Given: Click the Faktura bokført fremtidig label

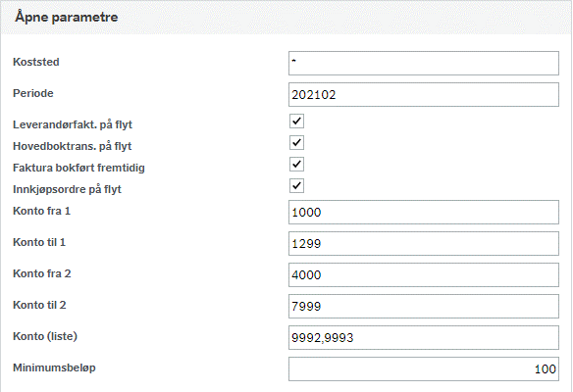Looking at the screenshot, I should [78, 168].
